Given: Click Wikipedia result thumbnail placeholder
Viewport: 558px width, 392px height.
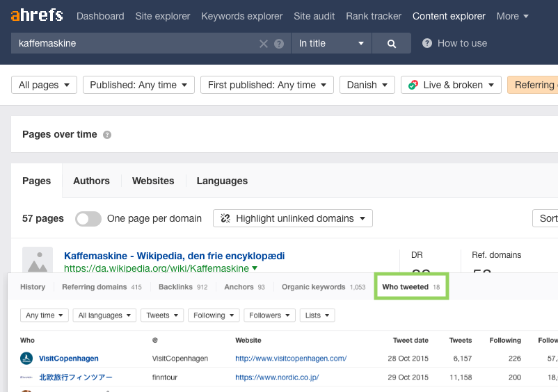Looking at the screenshot, I should (x=38, y=260).
